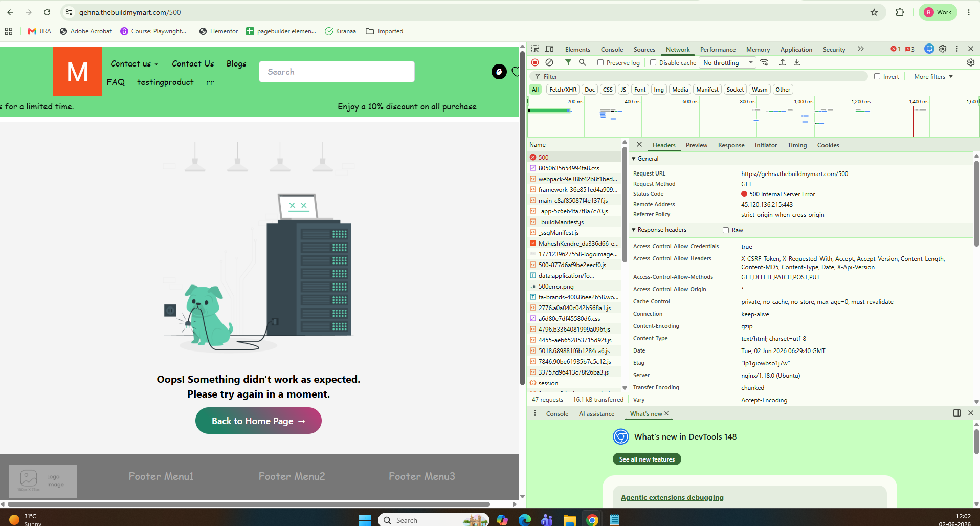This screenshot has width=980, height=526.
Task: Click the export HAR download arrow icon
Action: click(797, 62)
